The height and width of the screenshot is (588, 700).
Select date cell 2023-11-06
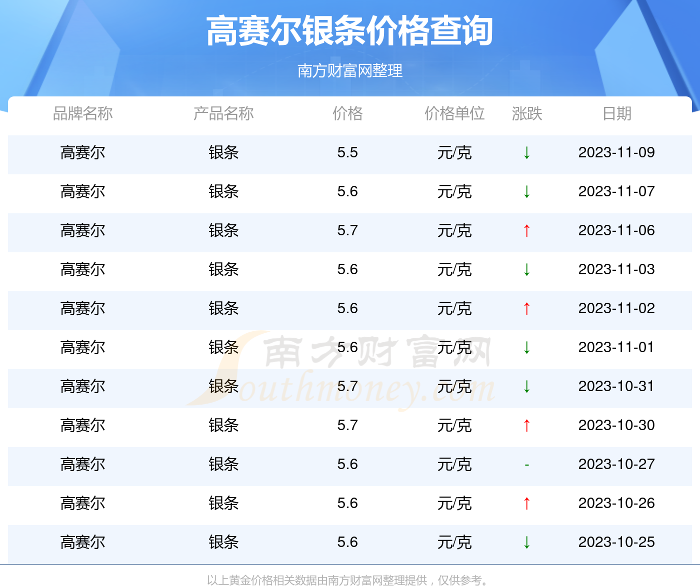[616, 230]
